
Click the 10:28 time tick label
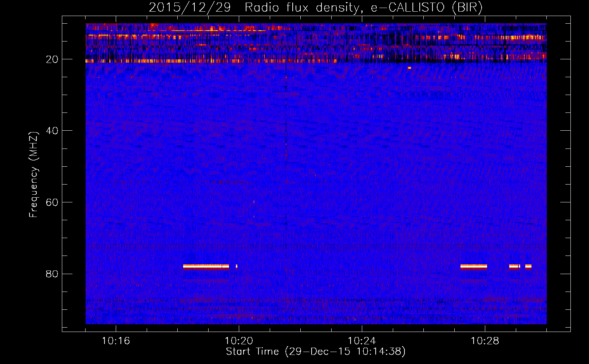pos(485,341)
